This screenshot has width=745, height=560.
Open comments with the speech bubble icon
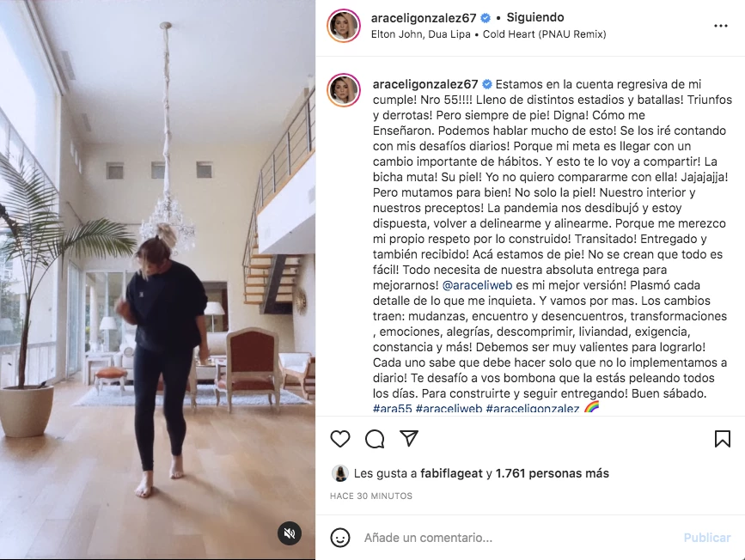point(375,439)
